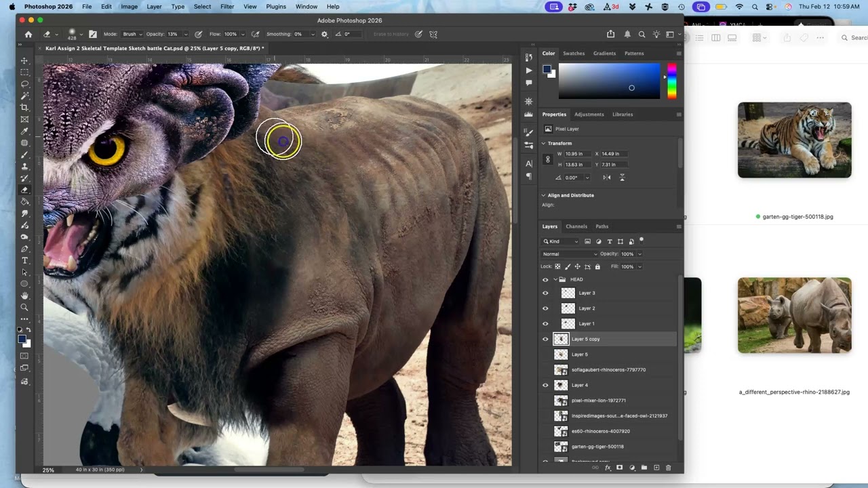This screenshot has width=868, height=488.
Task: Open the layer blend mode Normal dropdown
Action: [x=569, y=254]
